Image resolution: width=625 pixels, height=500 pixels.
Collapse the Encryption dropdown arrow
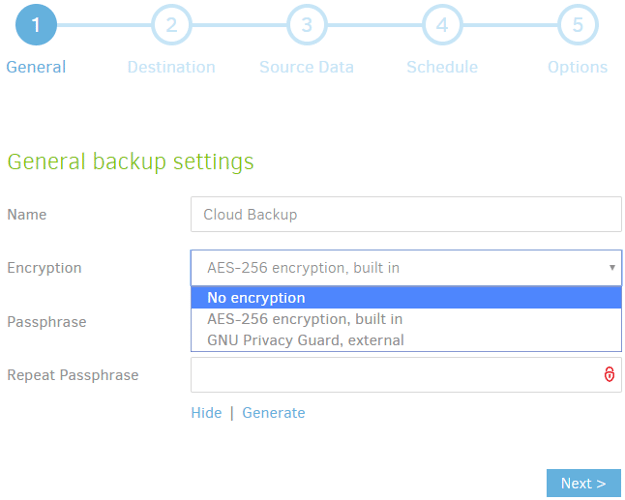point(612,268)
